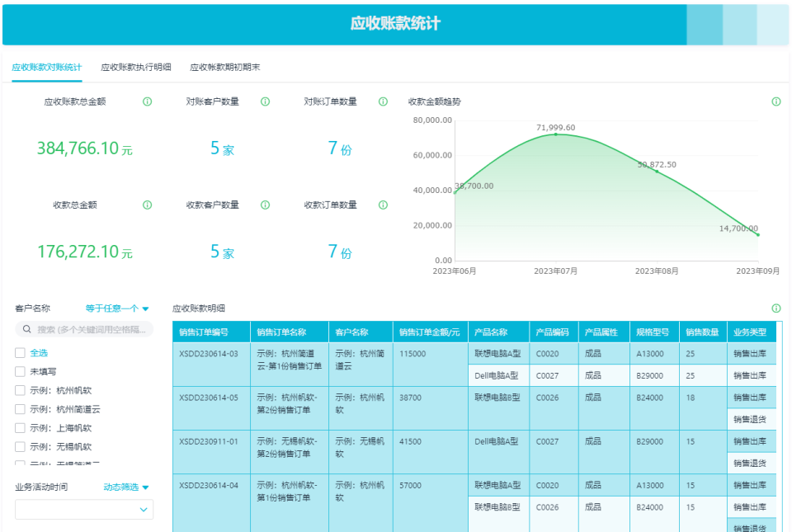792x532 pixels.
Task: Click info icon next to 收款订单数量
Action: point(383,205)
